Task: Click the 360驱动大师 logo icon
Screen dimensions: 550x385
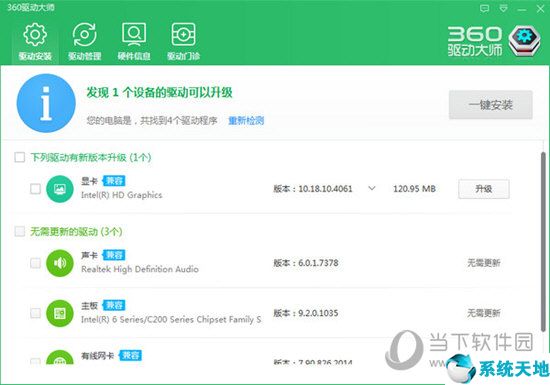Action: tap(524, 41)
